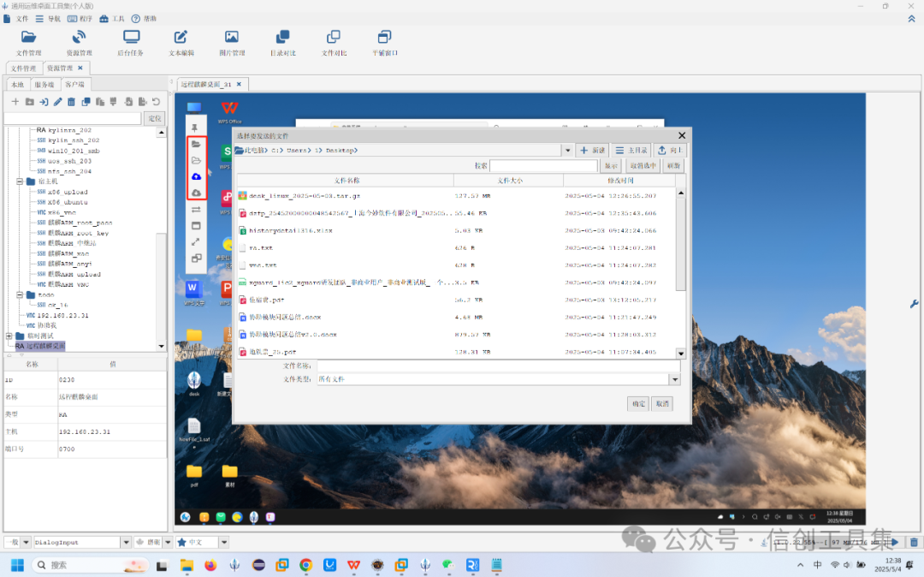Click the pencil edit icon in tree toolbar
The height and width of the screenshot is (577, 924).
pos(58,102)
